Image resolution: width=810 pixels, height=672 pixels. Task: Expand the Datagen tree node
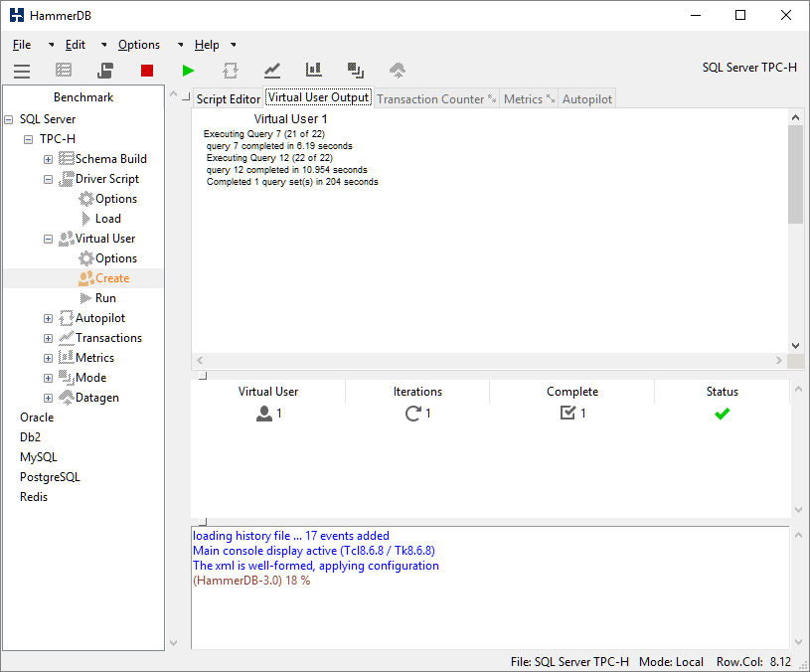click(x=48, y=399)
